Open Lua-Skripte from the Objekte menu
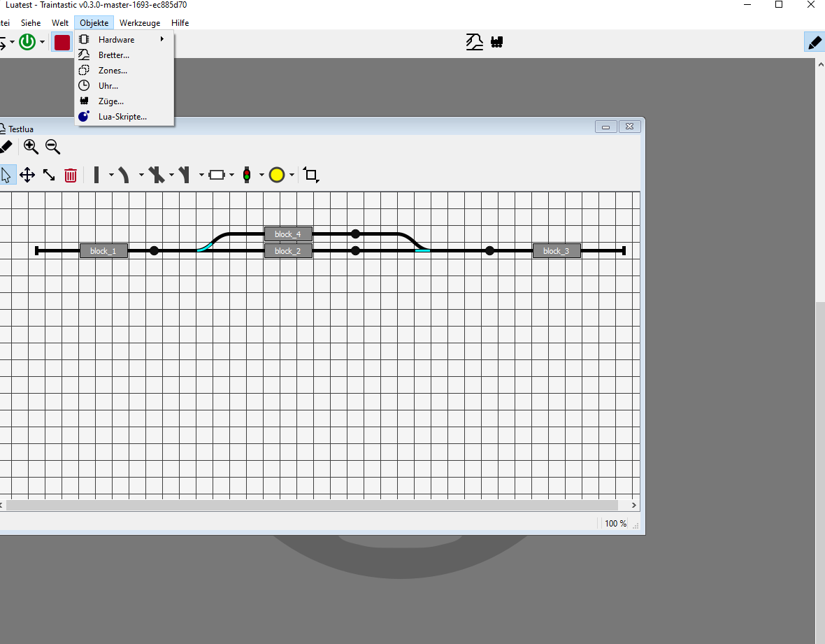This screenshot has height=644, width=825. (122, 117)
